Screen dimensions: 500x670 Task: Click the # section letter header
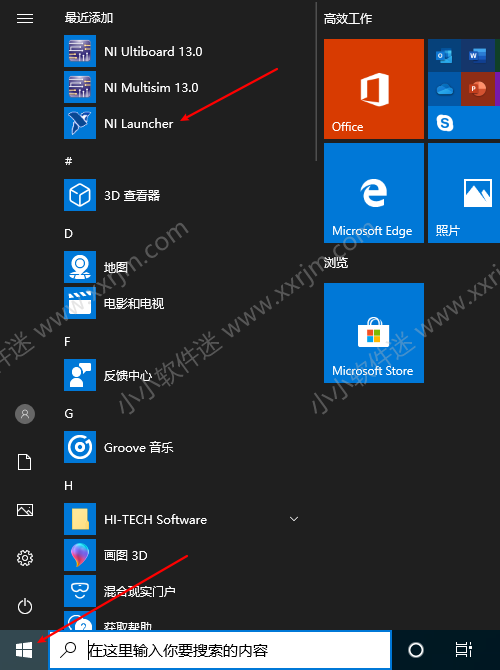click(68, 161)
